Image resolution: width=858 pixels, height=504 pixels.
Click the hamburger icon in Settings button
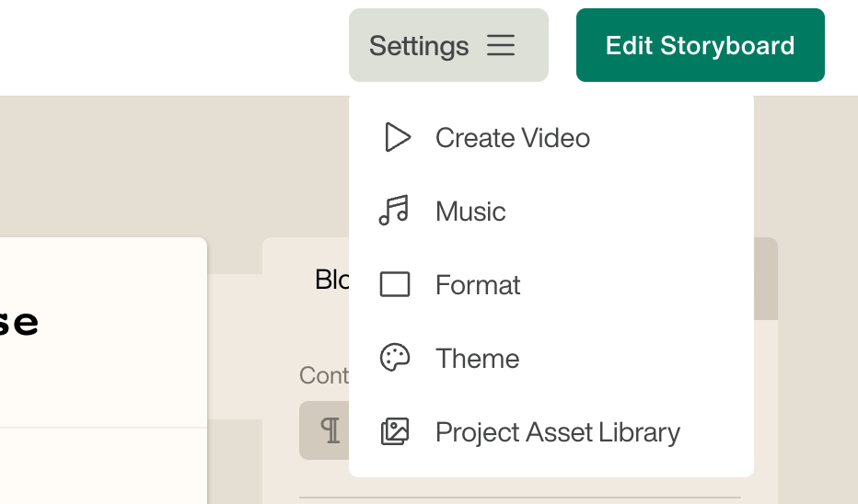501,46
